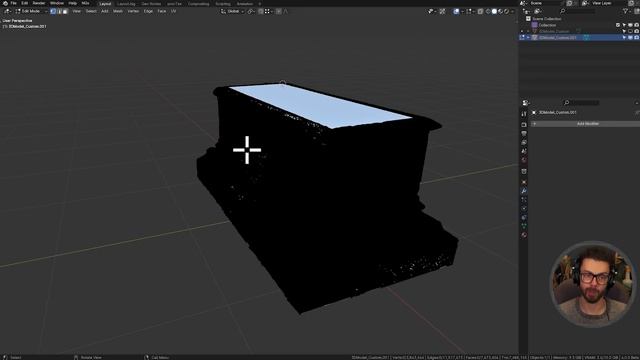640x360 pixels.
Task: Click the "User Perspective" viewport label
Action: [x=17, y=20]
